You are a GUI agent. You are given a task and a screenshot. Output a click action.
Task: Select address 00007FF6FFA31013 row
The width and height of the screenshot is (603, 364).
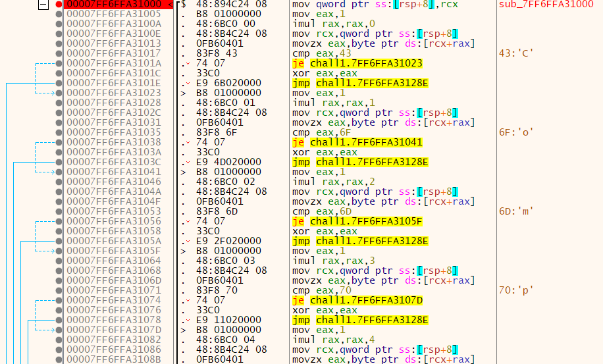click(x=114, y=43)
